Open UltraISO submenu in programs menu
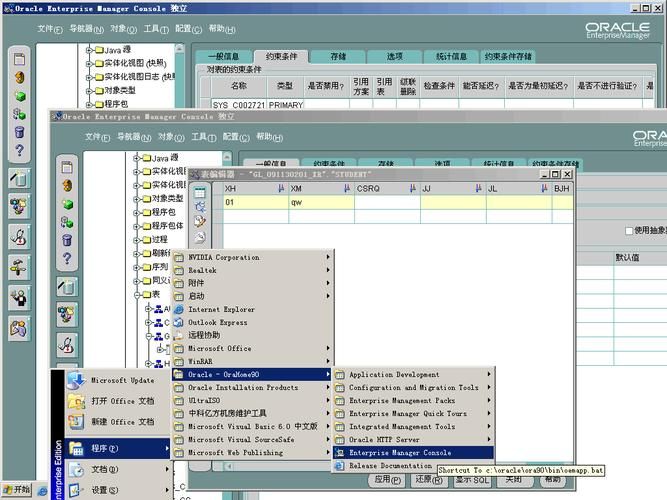 pos(253,400)
